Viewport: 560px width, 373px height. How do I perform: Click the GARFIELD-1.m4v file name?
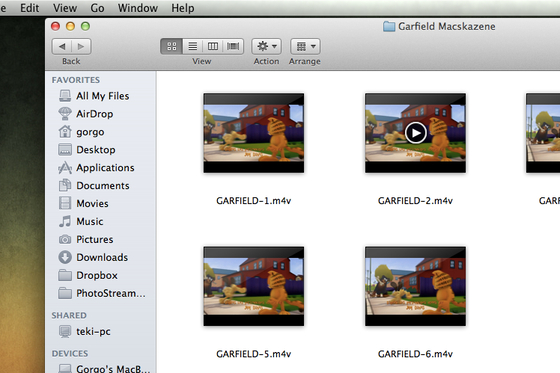tap(254, 201)
